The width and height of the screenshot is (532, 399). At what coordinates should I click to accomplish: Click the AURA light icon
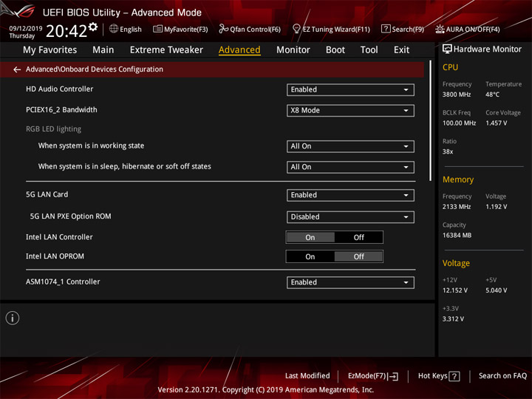click(440, 29)
